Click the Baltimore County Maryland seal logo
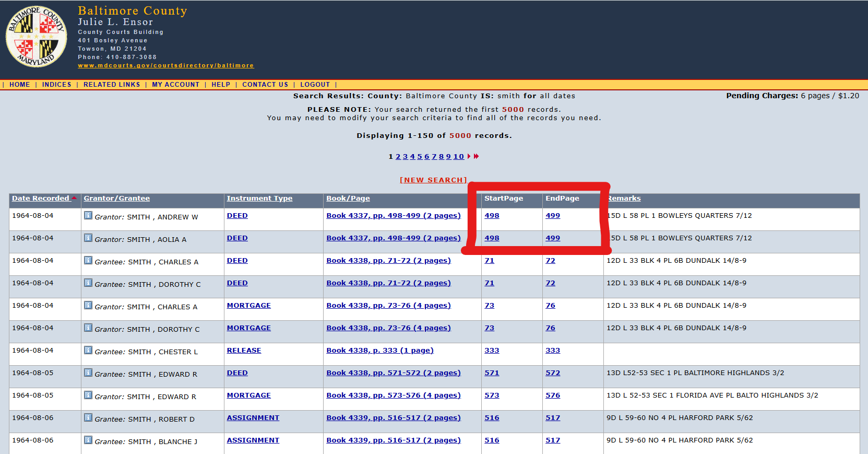The height and width of the screenshot is (454, 868). (36, 37)
